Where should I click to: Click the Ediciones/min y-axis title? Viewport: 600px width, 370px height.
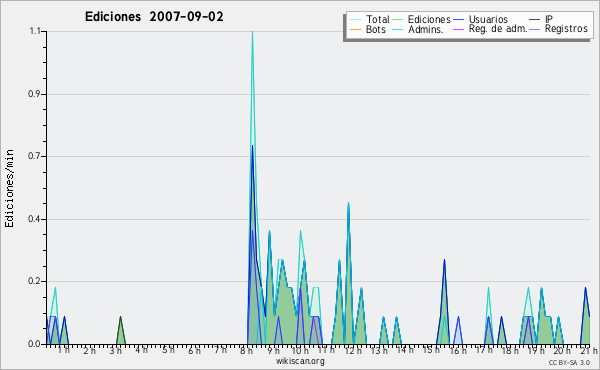click(x=9, y=188)
